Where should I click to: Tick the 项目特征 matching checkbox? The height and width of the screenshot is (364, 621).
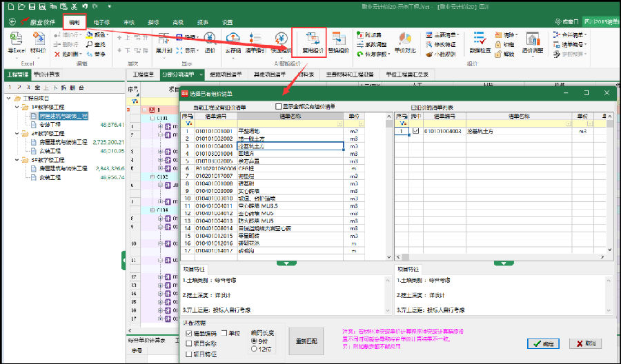coord(189,354)
